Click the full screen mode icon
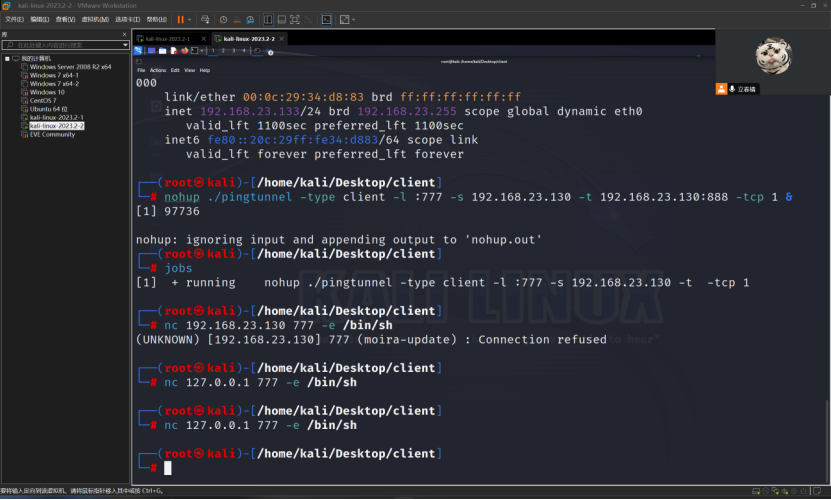 click(295, 20)
